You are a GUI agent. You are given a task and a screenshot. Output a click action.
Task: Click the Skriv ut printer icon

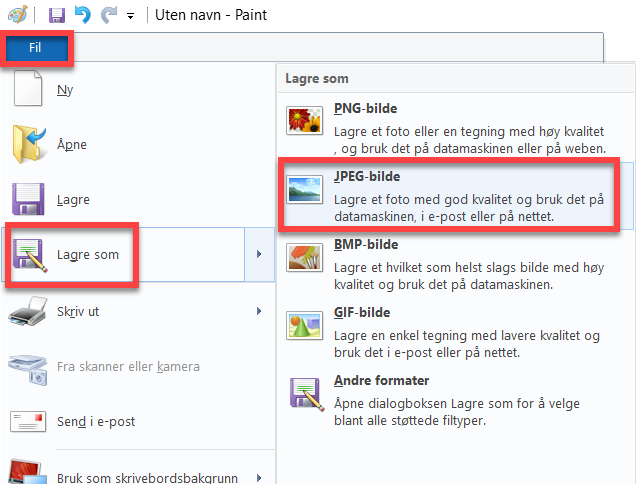29,312
